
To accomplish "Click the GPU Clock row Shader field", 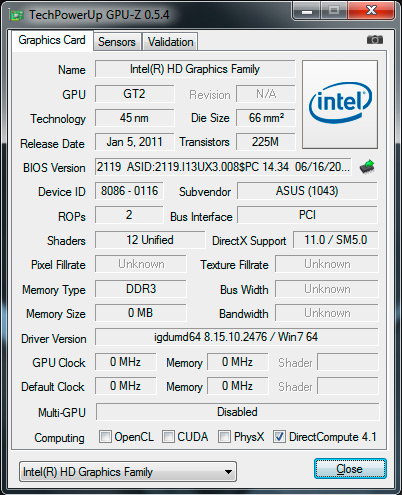I will pyautogui.click(x=348, y=362).
